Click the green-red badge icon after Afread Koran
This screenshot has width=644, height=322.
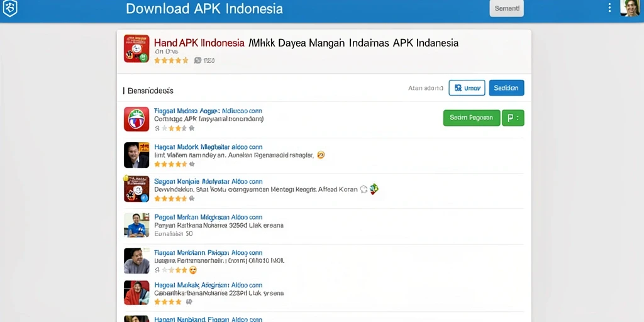pos(374,189)
